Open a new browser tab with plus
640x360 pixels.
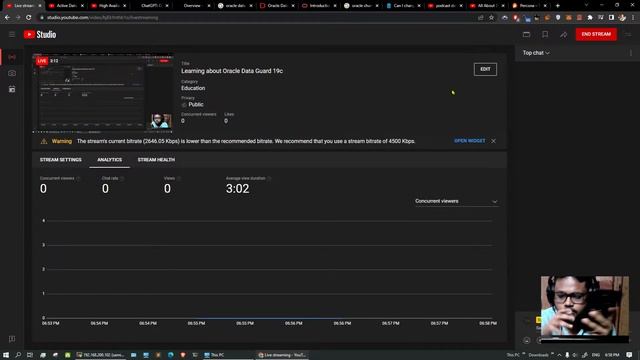pyautogui.click(x=558, y=6)
